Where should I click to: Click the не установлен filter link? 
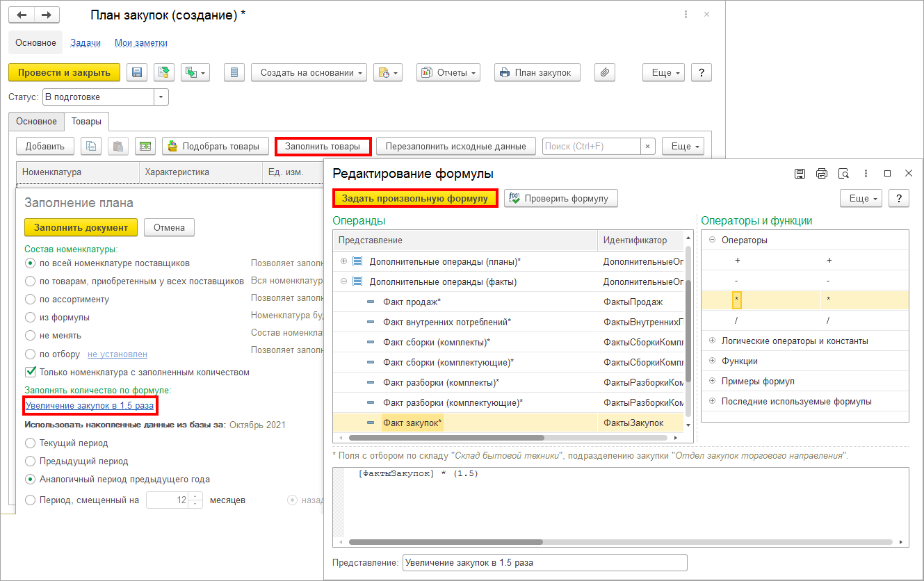coord(117,354)
